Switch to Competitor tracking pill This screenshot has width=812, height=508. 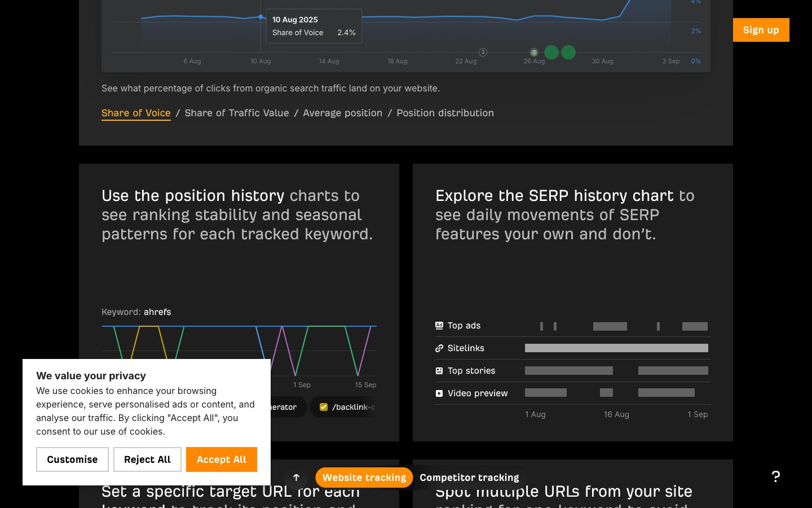[x=469, y=478]
